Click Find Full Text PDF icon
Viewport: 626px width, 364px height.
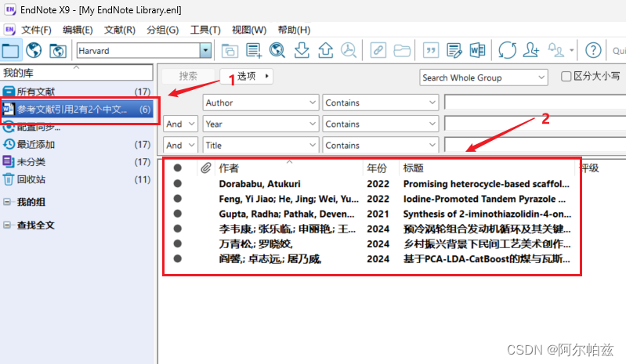coord(349,51)
